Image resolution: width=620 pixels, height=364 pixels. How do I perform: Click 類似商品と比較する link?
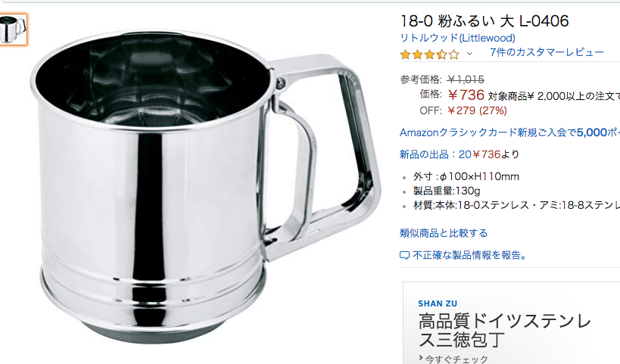click(x=444, y=233)
